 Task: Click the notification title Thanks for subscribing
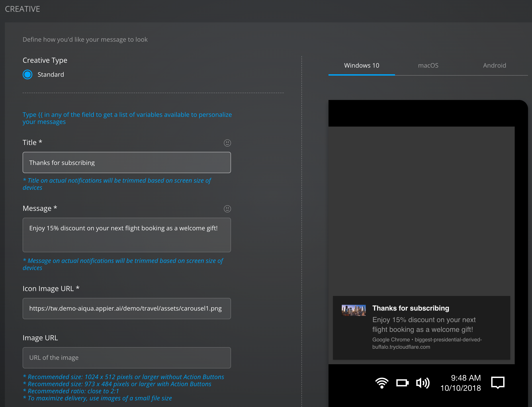410,308
